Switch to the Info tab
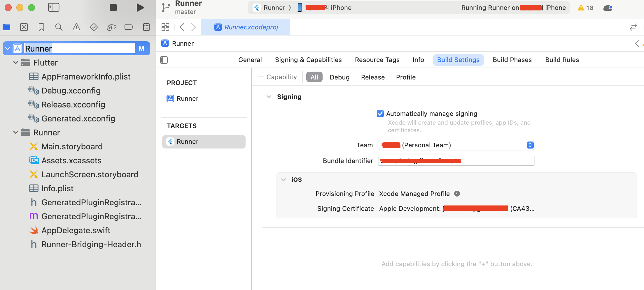The height and width of the screenshot is (290, 644). [418, 60]
